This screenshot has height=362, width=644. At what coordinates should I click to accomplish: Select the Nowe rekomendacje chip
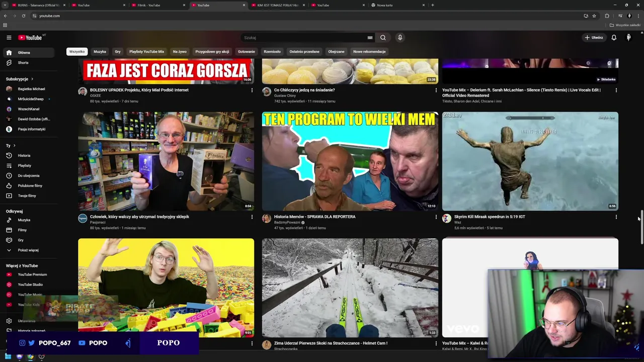pyautogui.click(x=369, y=51)
